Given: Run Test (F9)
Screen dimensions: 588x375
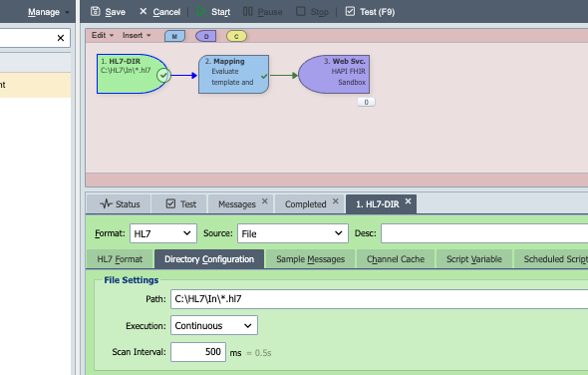Looking at the screenshot, I should [x=370, y=12].
